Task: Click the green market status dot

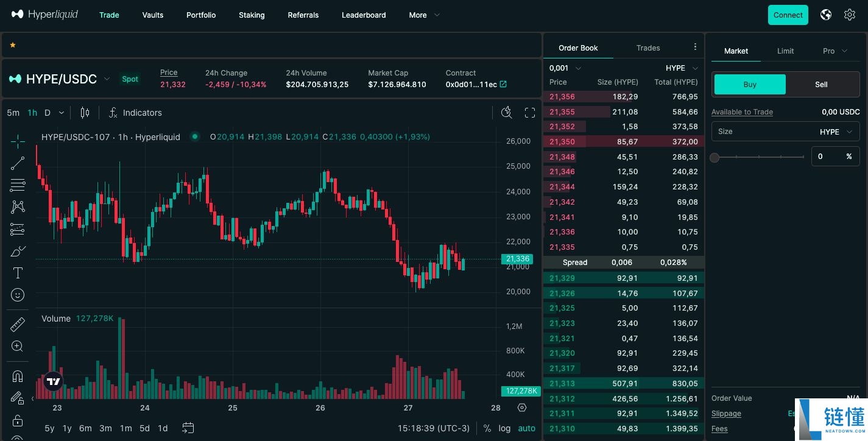Action: coord(195,137)
